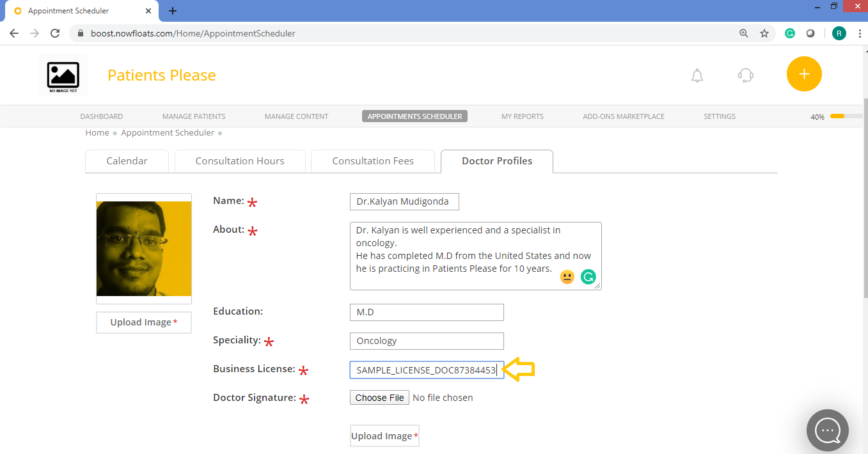Click the Grammarly icon inside the About box
This screenshot has width=868, height=454.
click(588, 276)
